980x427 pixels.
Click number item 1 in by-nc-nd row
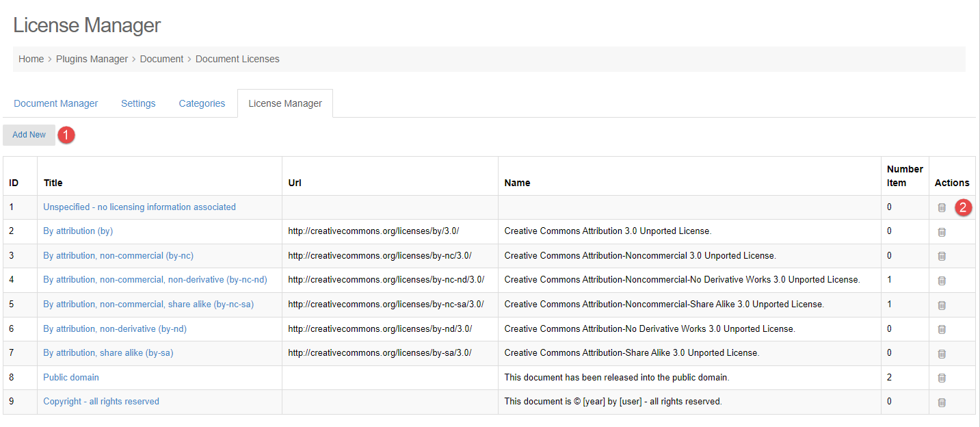pos(889,280)
